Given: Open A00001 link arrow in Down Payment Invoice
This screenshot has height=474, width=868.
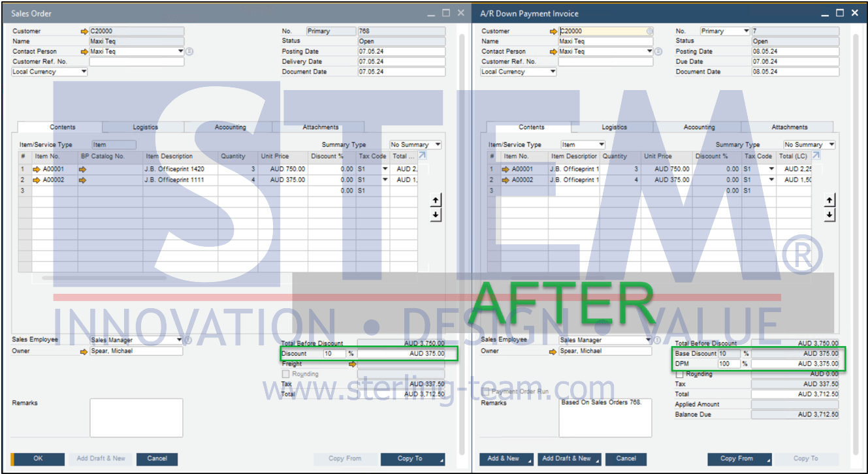Looking at the screenshot, I should [x=506, y=169].
